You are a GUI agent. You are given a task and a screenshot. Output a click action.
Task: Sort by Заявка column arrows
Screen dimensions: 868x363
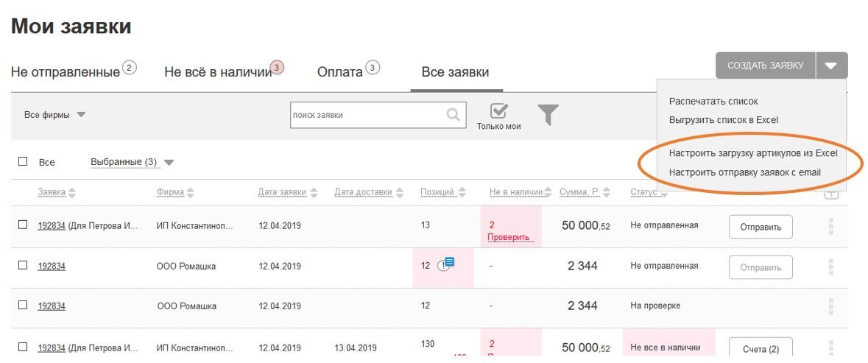(x=72, y=193)
